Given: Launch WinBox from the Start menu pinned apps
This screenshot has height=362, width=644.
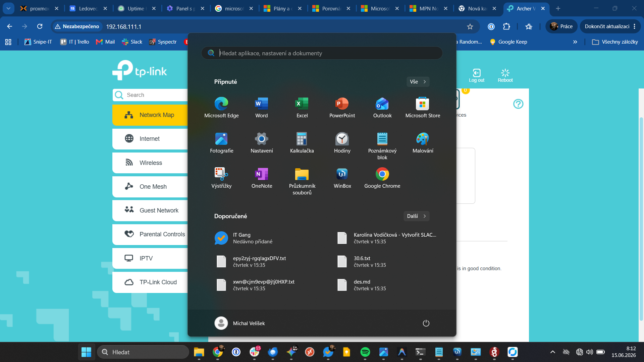Looking at the screenshot, I should coord(342,178).
